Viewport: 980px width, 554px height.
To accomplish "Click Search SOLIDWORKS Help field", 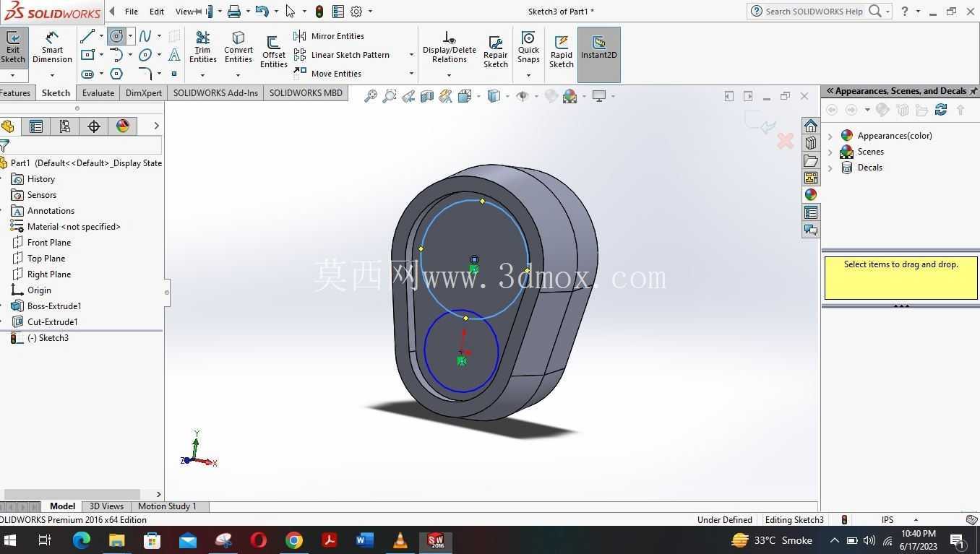I will tap(814, 12).
